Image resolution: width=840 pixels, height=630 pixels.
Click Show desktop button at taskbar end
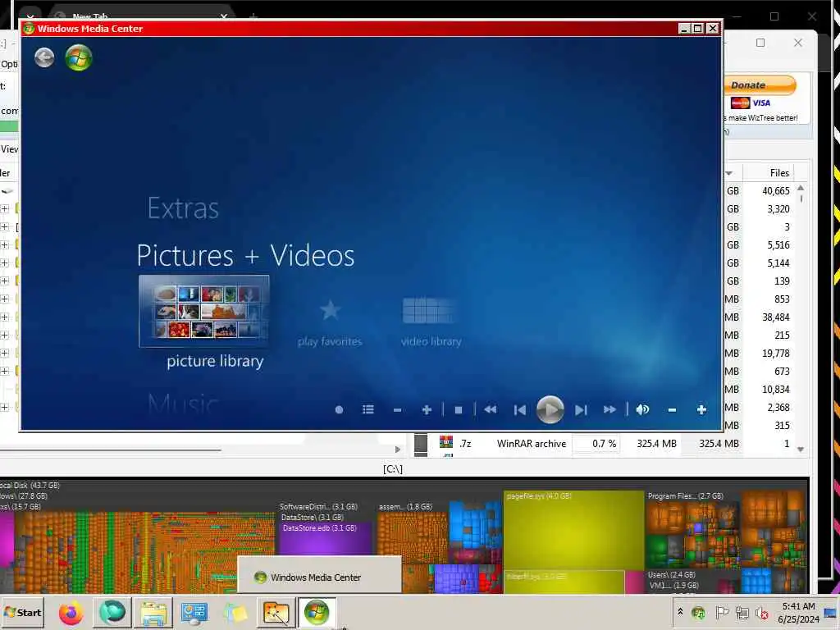point(831,612)
